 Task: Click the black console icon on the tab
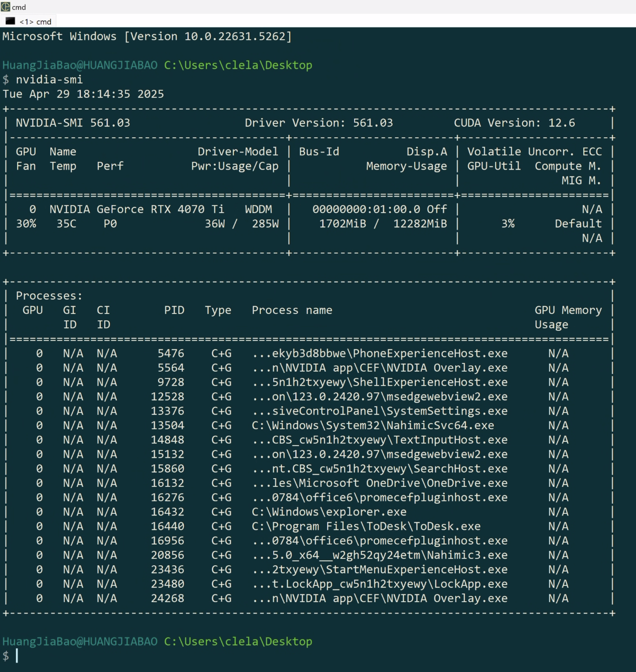tap(10, 21)
